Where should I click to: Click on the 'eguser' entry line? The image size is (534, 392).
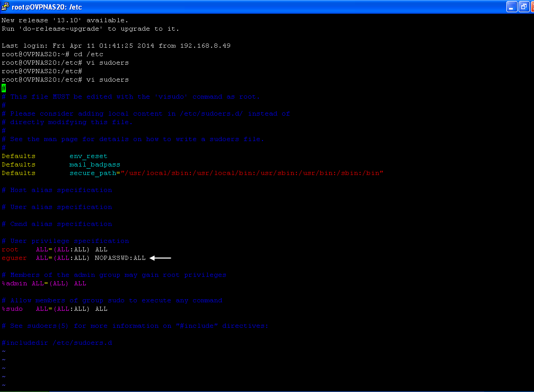point(74,258)
